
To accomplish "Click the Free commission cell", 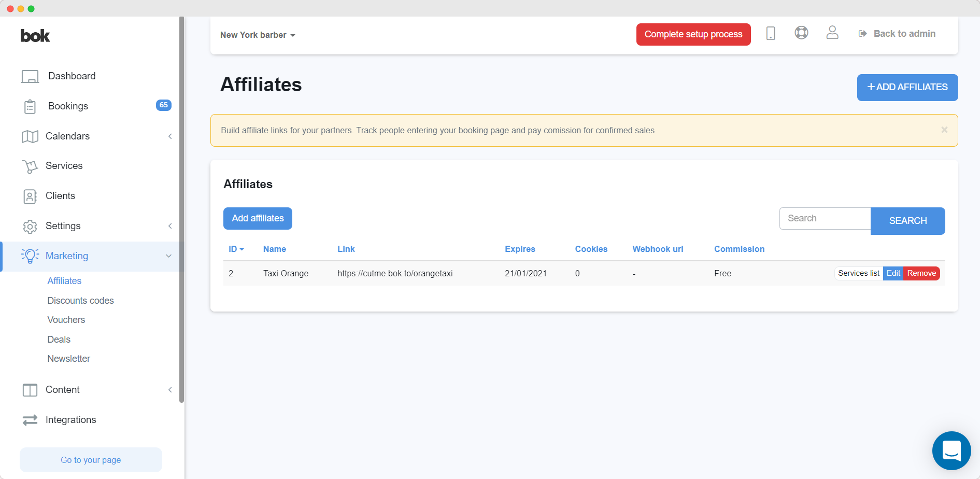I will tap(722, 273).
